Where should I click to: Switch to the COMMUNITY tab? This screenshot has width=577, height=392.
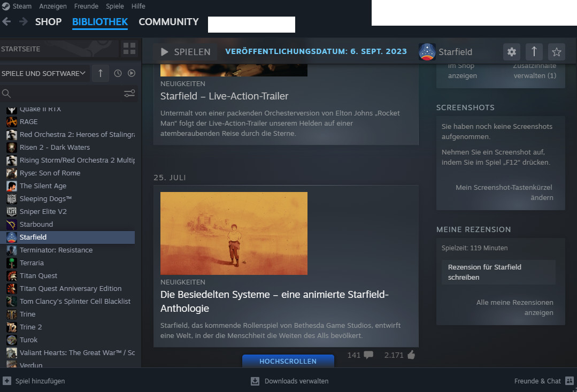pyautogui.click(x=168, y=22)
